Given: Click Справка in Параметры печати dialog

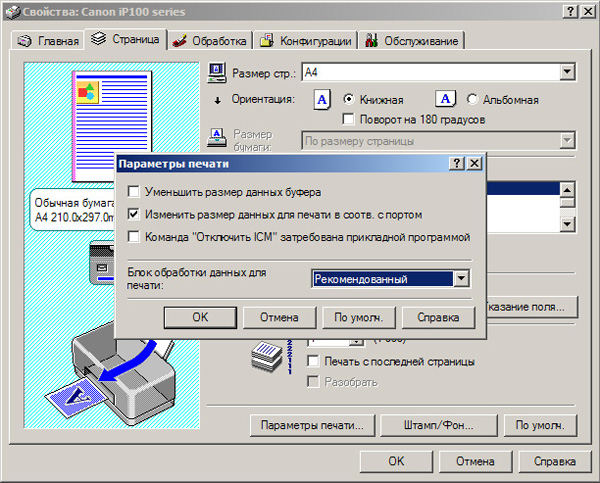Looking at the screenshot, I should pyautogui.click(x=438, y=317).
